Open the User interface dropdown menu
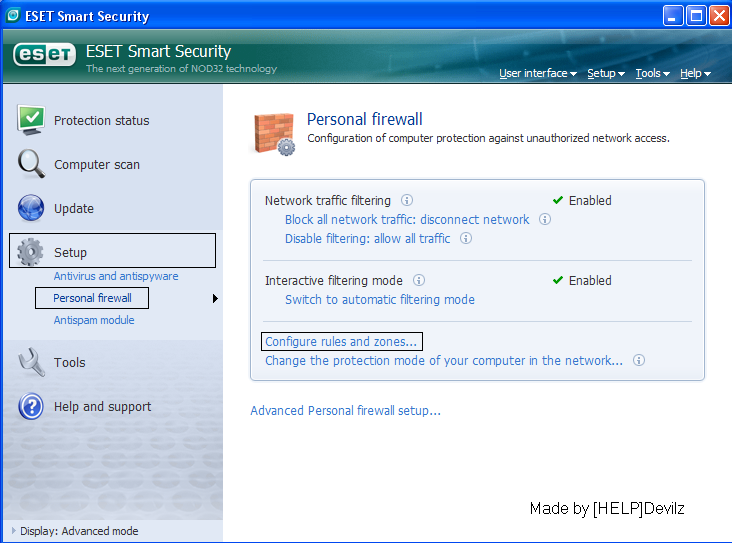The image size is (732, 543). click(x=537, y=74)
